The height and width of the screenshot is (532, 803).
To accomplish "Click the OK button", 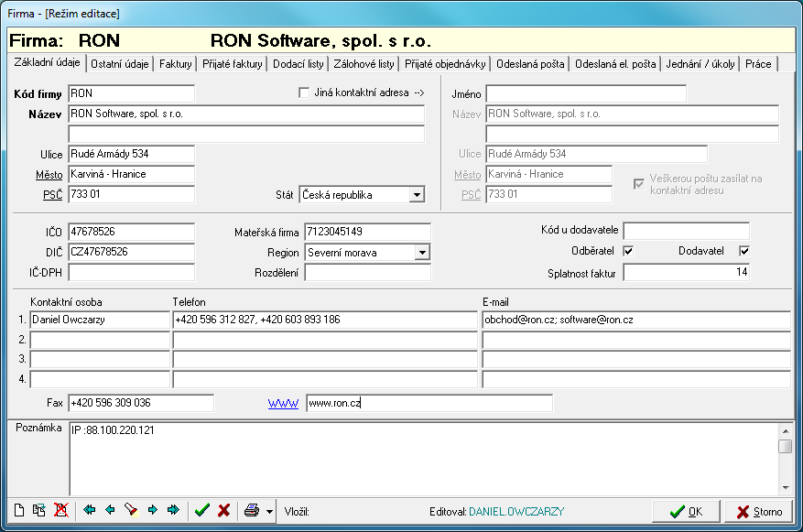I will pos(686,512).
